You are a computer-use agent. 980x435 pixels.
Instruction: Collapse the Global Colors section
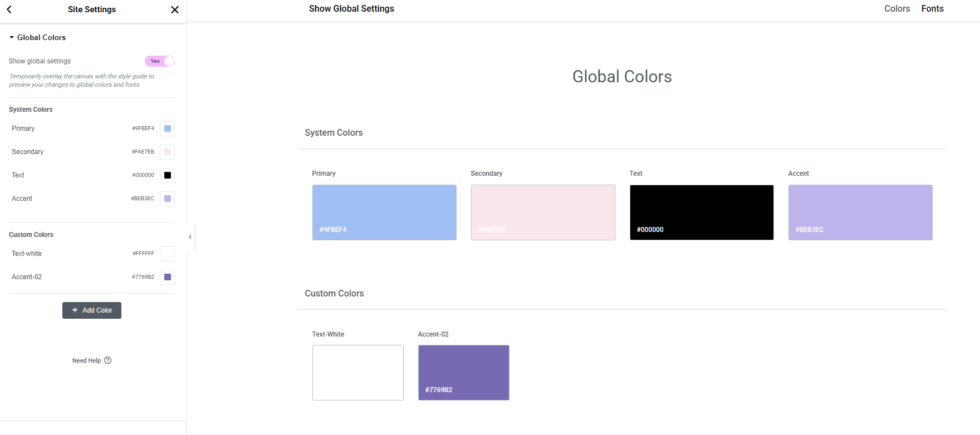click(12, 37)
